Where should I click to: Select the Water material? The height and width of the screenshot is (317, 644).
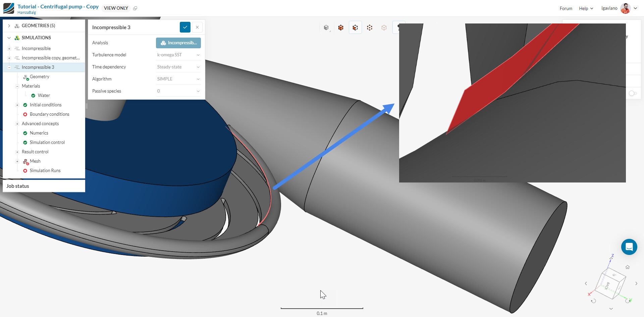click(44, 96)
